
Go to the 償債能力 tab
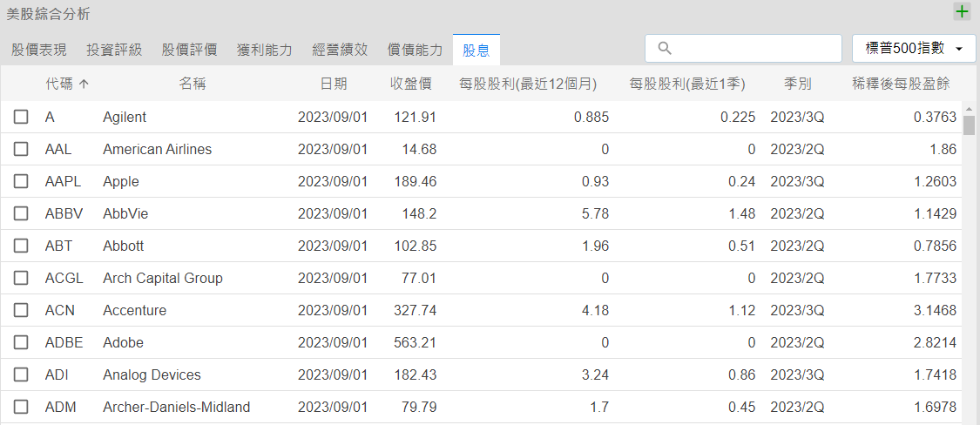tap(415, 50)
